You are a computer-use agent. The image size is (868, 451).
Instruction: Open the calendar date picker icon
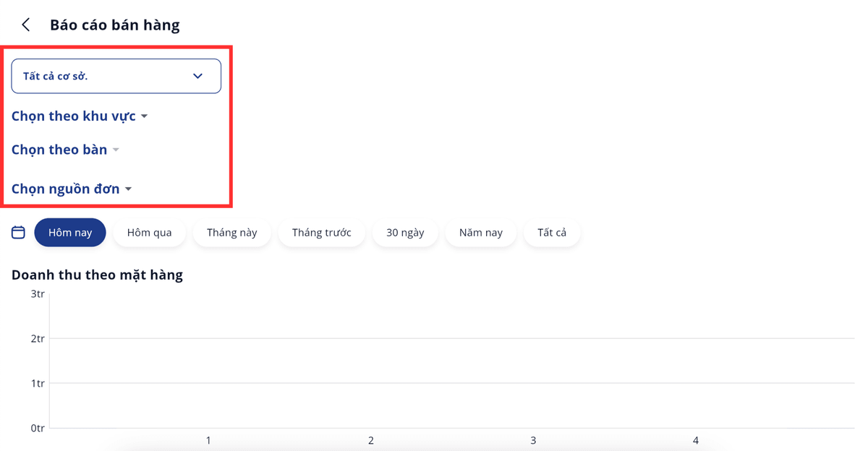click(x=19, y=233)
